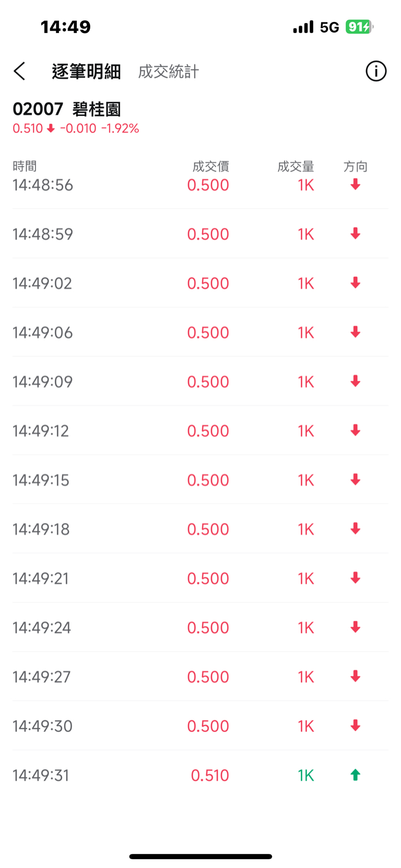Image resolution: width=401 pixels, height=868 pixels.
Task: Tap the battery indicator in status bar
Action: pos(360,27)
